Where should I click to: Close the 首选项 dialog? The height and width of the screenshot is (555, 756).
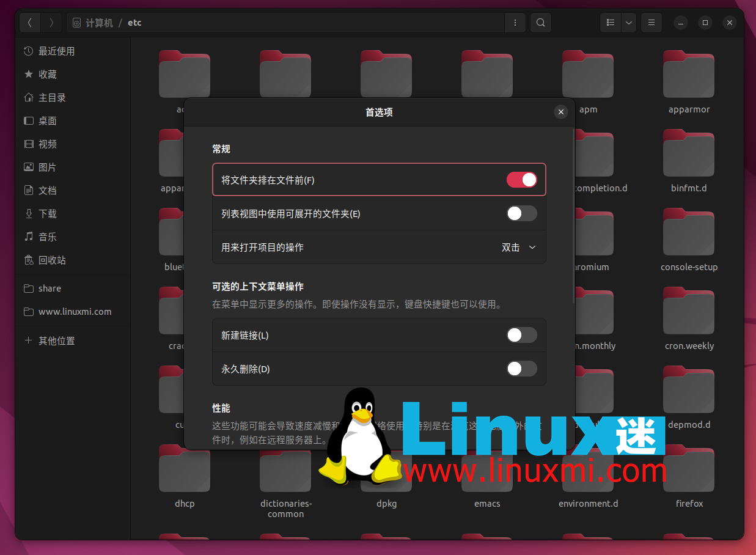tap(561, 112)
